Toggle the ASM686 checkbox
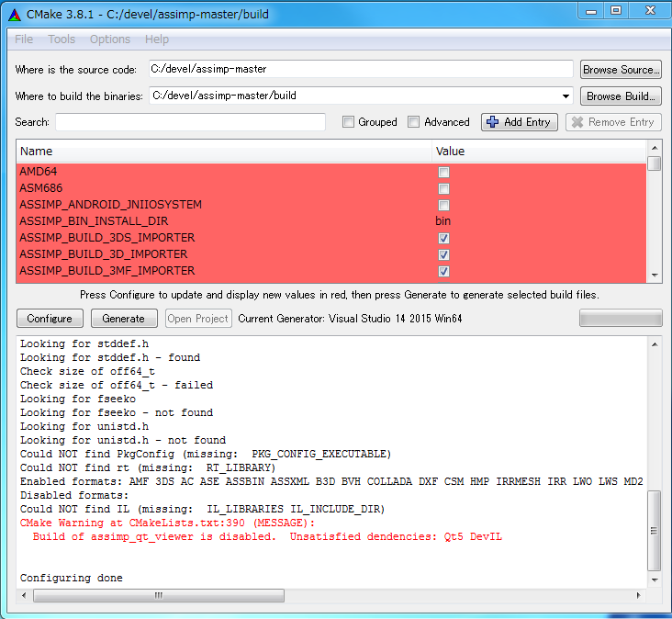Viewport: 672px width, 619px height. (443, 188)
